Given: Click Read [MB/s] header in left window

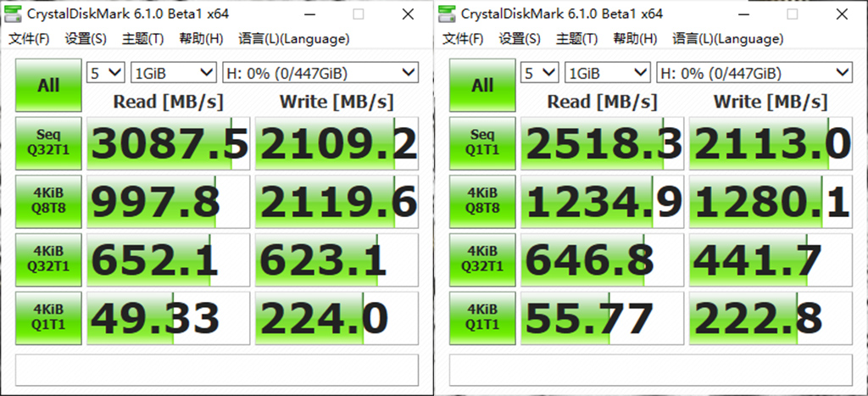Looking at the screenshot, I should click(x=169, y=102).
